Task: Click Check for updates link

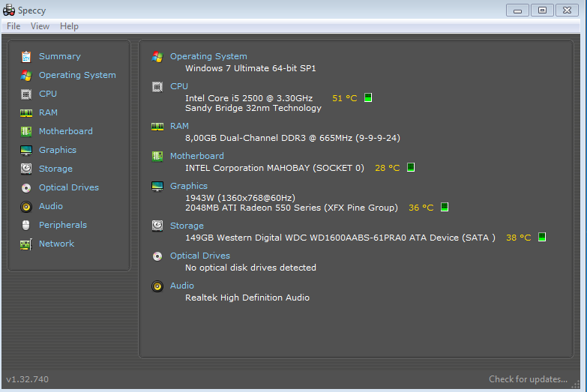Action: pos(528,379)
